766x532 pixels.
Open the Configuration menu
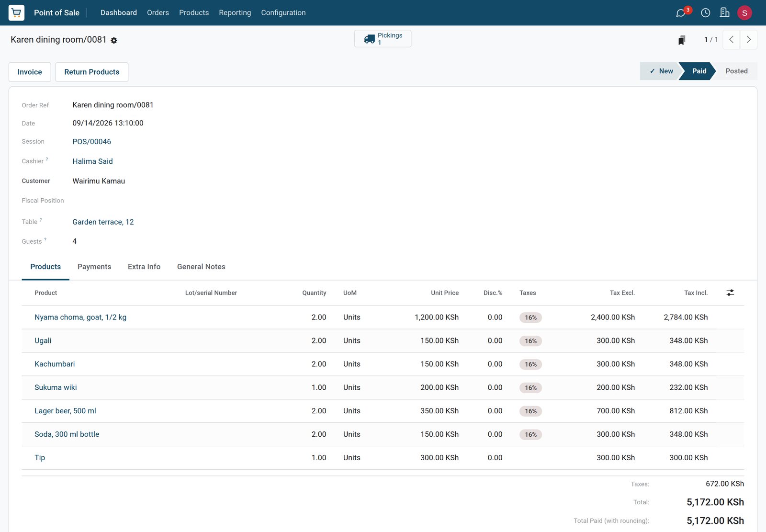click(x=283, y=13)
